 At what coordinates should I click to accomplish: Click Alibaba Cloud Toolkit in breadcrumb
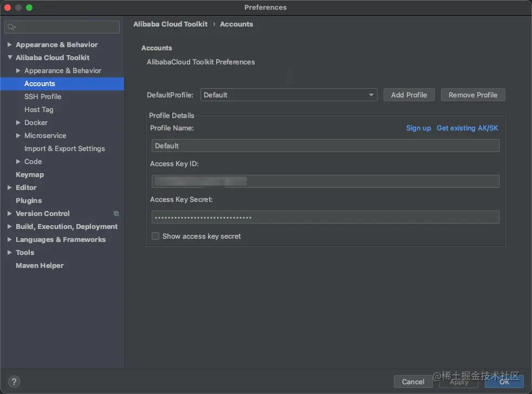point(170,24)
